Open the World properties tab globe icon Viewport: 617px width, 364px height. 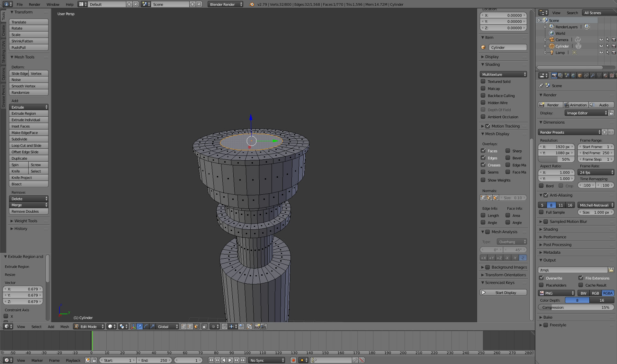click(573, 75)
